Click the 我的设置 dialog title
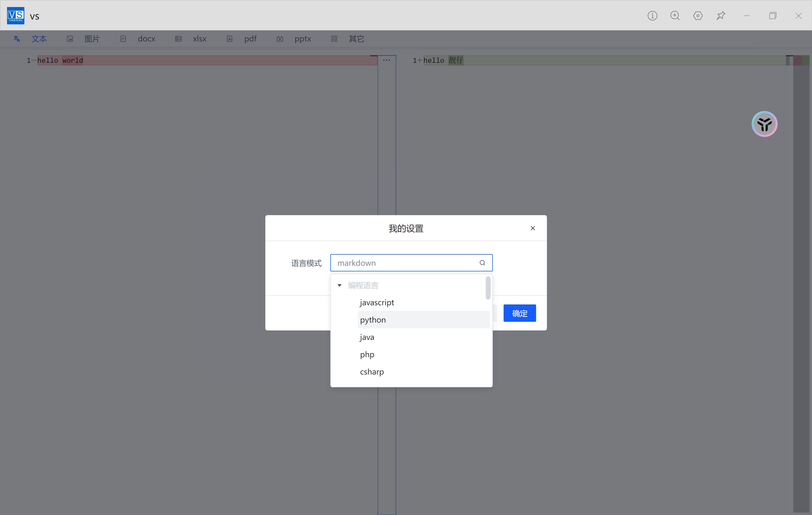The height and width of the screenshot is (515, 812). pos(406,228)
